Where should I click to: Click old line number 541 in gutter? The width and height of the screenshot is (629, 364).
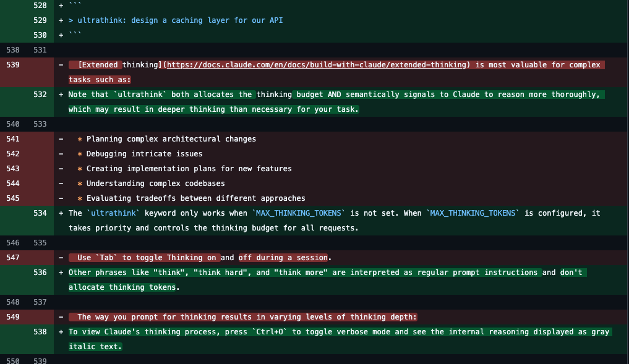tap(13, 139)
